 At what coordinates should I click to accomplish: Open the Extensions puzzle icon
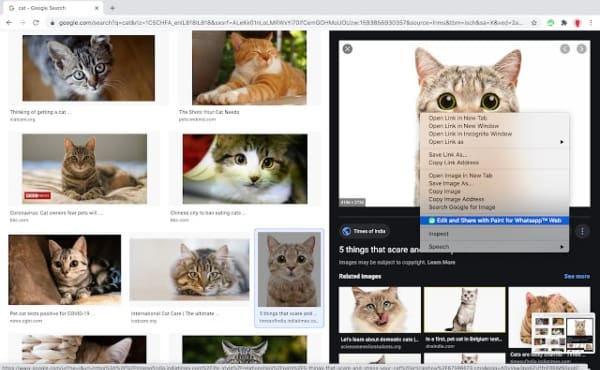point(564,23)
